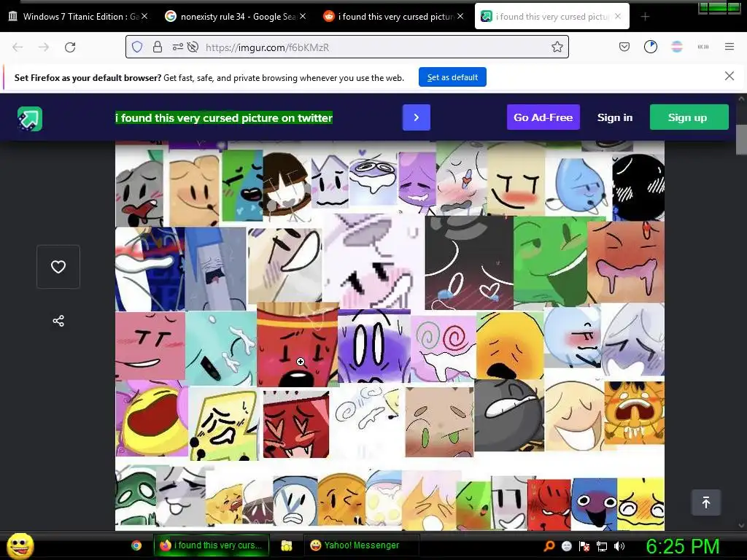Go back using the browser back arrow
Viewport: 747px width, 560px height.
click(18, 47)
